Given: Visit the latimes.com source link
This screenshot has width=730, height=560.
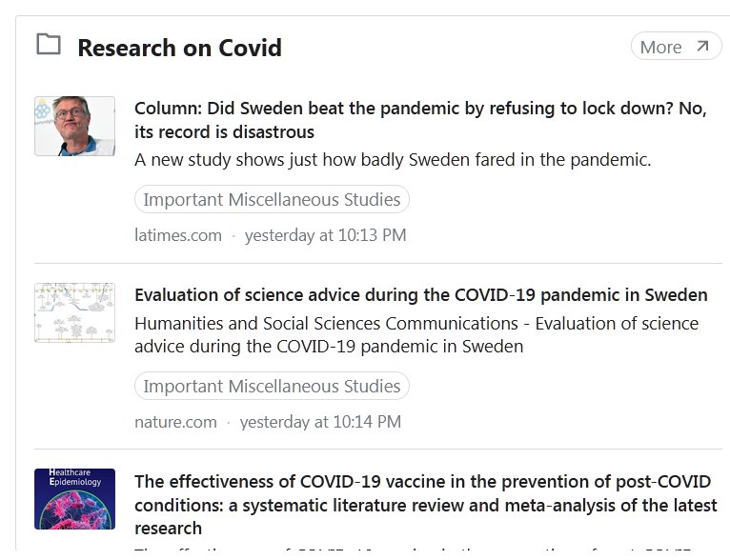Looking at the screenshot, I should pos(178,235).
